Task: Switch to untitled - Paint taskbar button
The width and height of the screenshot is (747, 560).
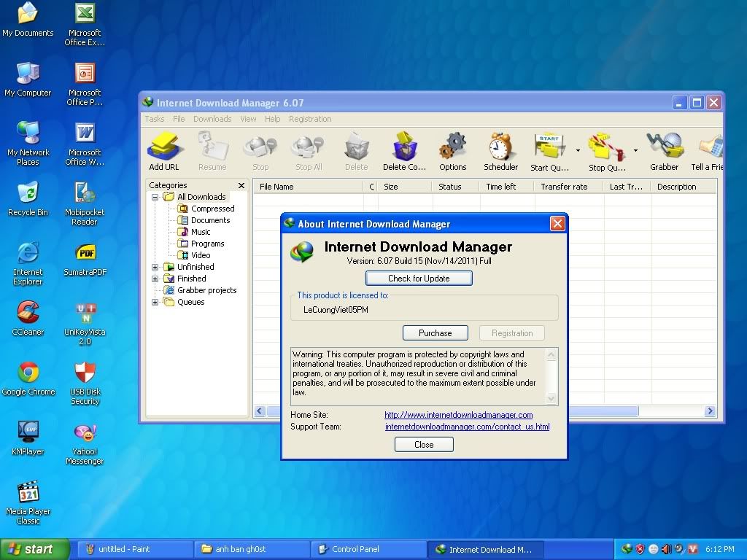Action: (x=134, y=550)
